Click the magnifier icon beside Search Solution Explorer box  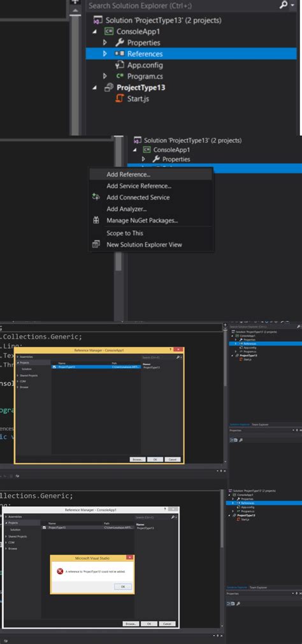pyautogui.click(x=284, y=5)
